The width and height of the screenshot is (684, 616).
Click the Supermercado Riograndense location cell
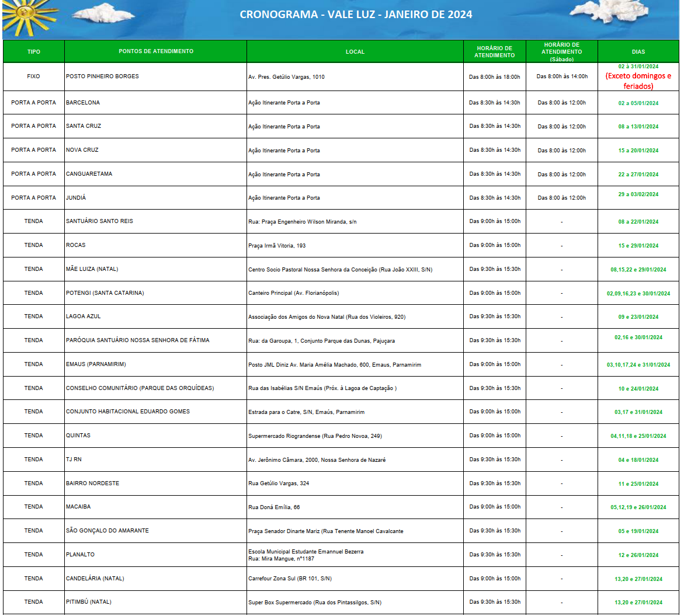click(315, 436)
